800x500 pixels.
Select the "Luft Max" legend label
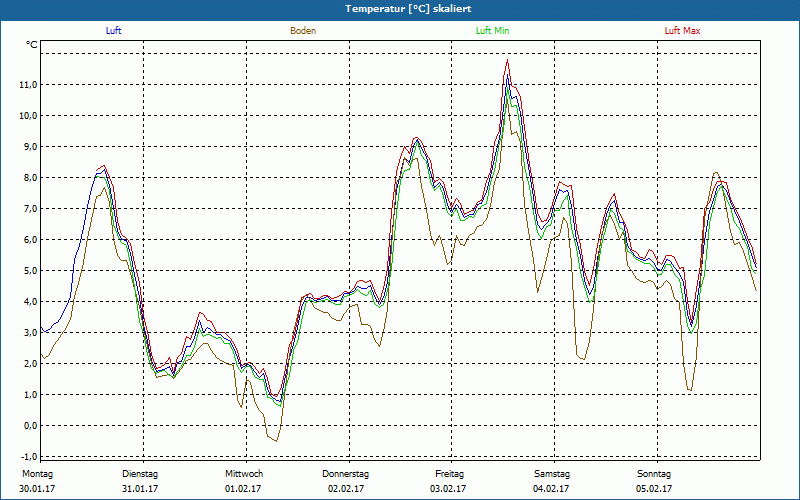[x=683, y=31]
